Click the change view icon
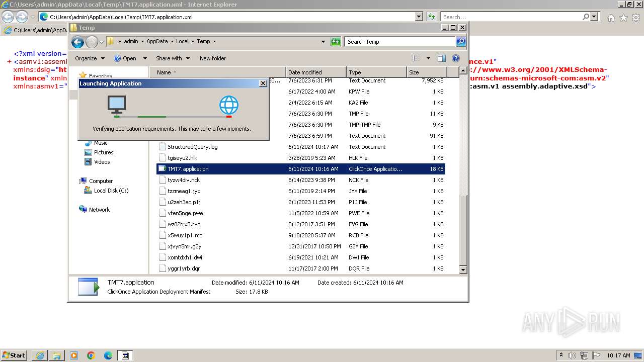This screenshot has height=362, width=644. pyautogui.click(x=416, y=58)
